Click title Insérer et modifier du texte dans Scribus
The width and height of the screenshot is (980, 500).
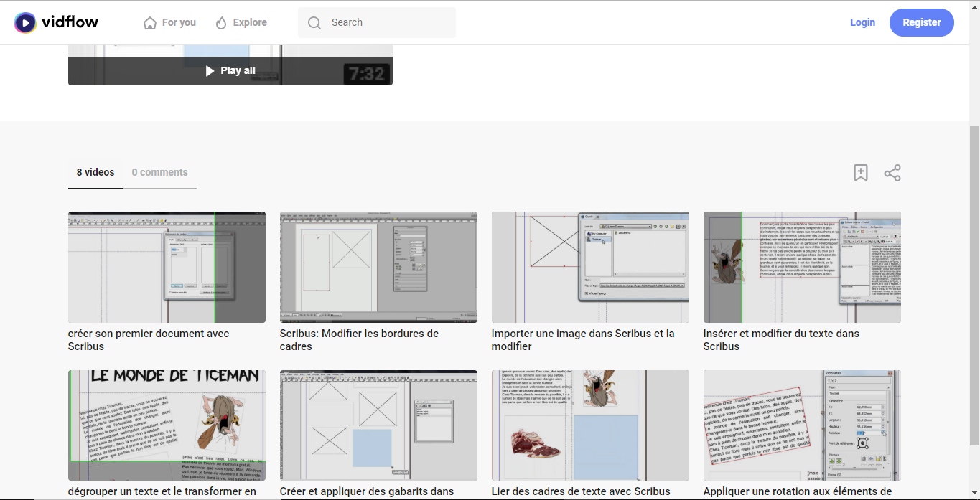point(781,340)
